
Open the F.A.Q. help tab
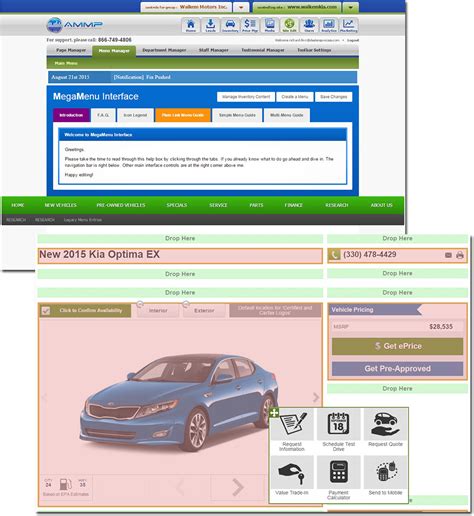tap(103, 115)
